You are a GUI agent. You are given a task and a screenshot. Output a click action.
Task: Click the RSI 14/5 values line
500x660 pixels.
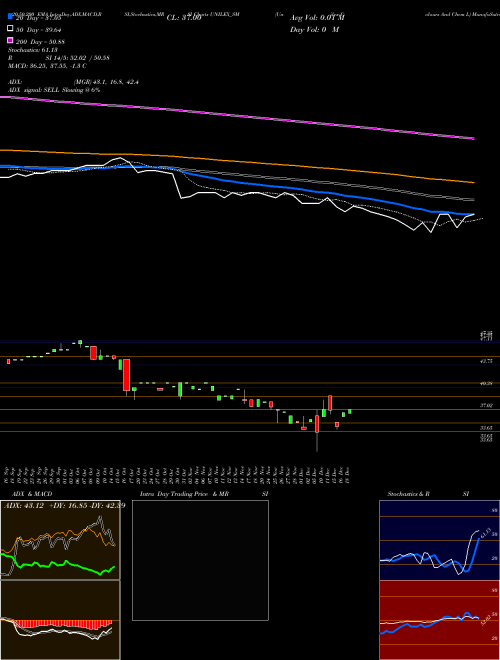tap(59, 58)
